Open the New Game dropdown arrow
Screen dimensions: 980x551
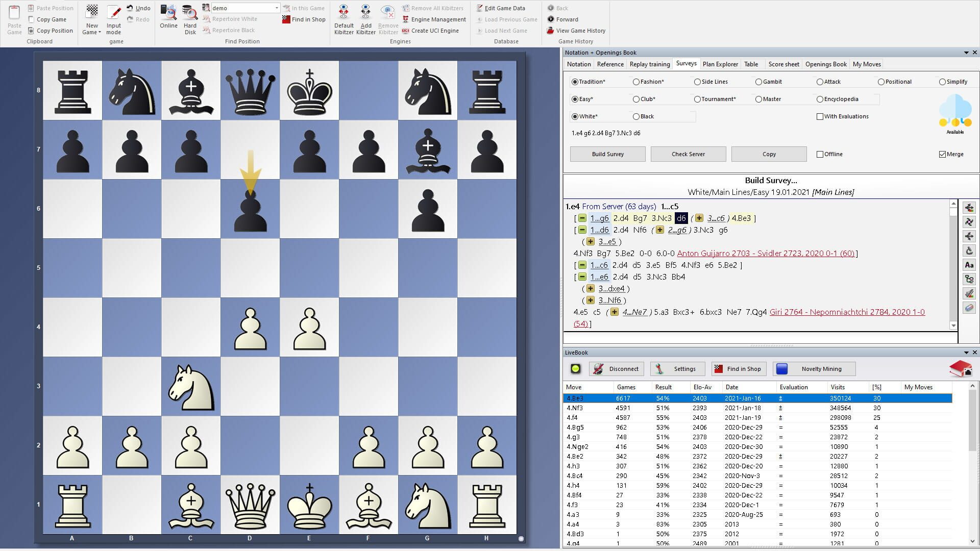coord(100,32)
